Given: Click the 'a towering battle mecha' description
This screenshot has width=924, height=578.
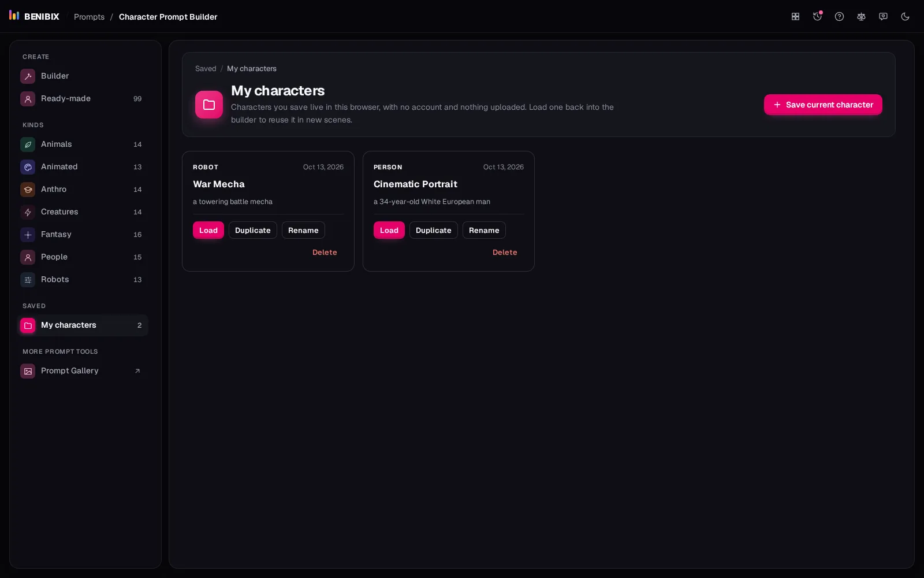Looking at the screenshot, I should (233, 202).
